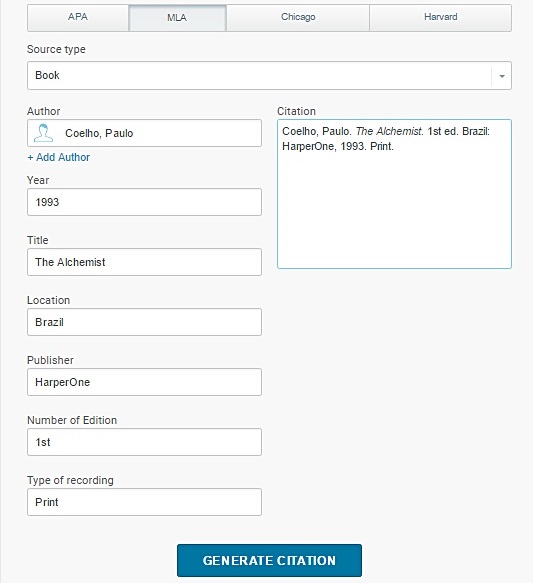Screen dimensions: 533x583
Task: Switch to the Chicago tab
Action: coord(298,17)
